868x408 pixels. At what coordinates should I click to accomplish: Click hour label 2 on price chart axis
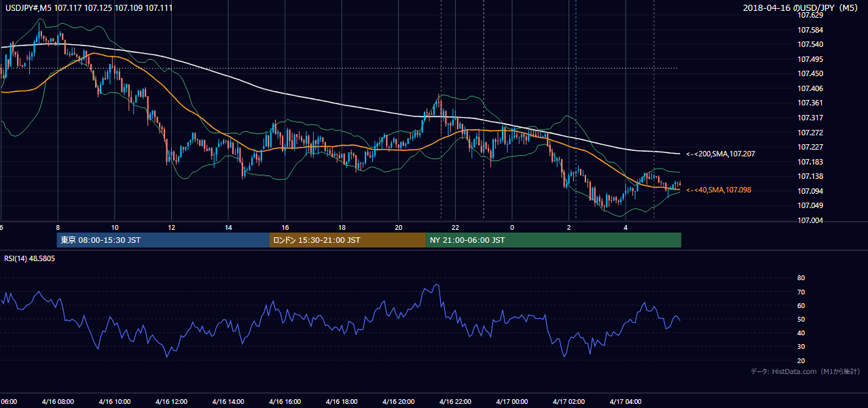(568, 227)
